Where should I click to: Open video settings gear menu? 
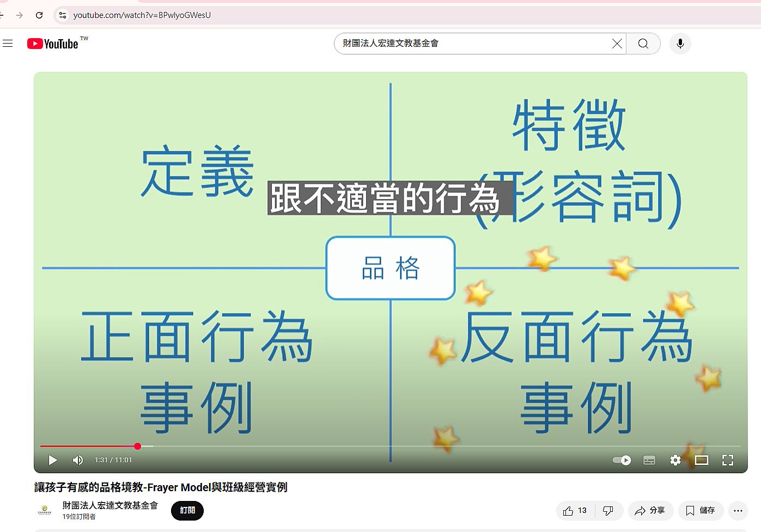click(675, 460)
